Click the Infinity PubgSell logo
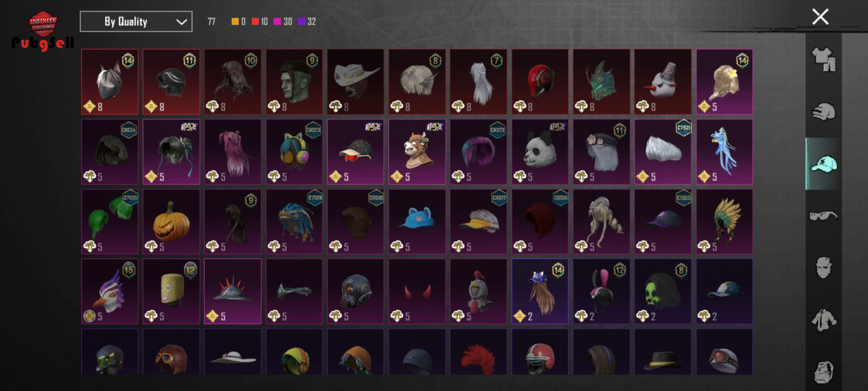The image size is (868, 391). tap(43, 31)
